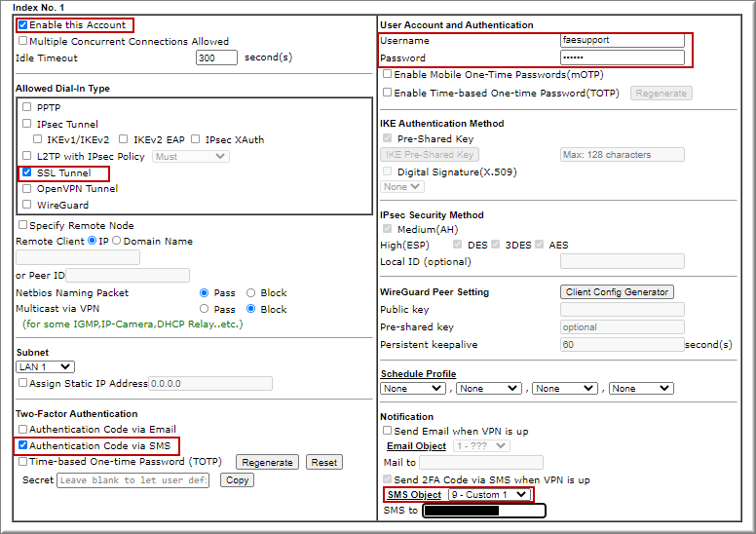Image resolution: width=756 pixels, height=534 pixels.
Task: Toggle the AES encryption checkbox
Action: click(540, 244)
